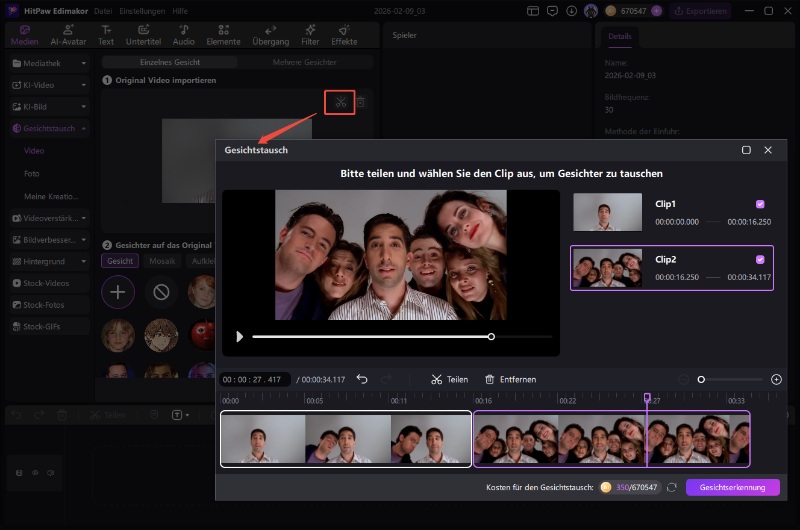Uncheck the Clip2 checkbox

pyautogui.click(x=760, y=260)
